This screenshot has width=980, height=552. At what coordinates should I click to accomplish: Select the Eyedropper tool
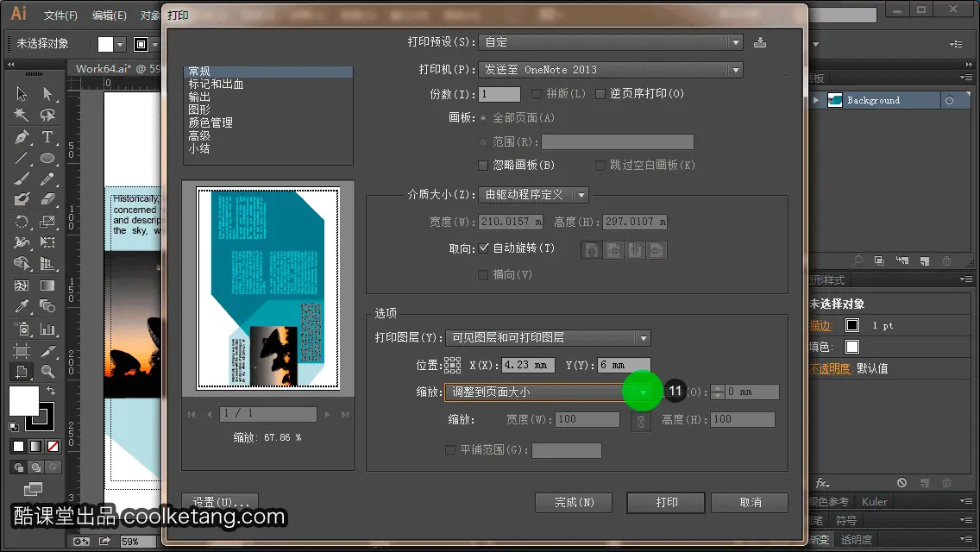point(22,306)
